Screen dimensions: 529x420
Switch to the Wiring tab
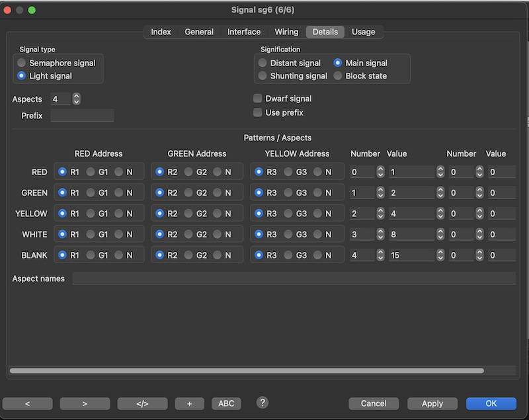click(286, 32)
